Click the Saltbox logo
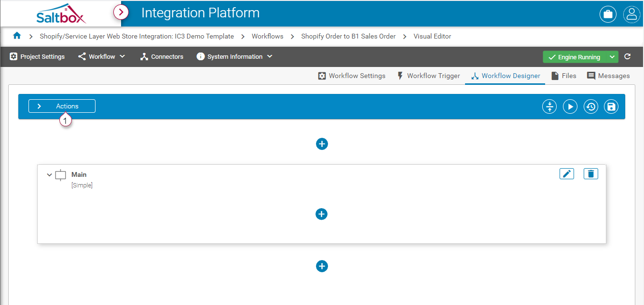The width and height of the screenshot is (644, 305). (61, 13)
